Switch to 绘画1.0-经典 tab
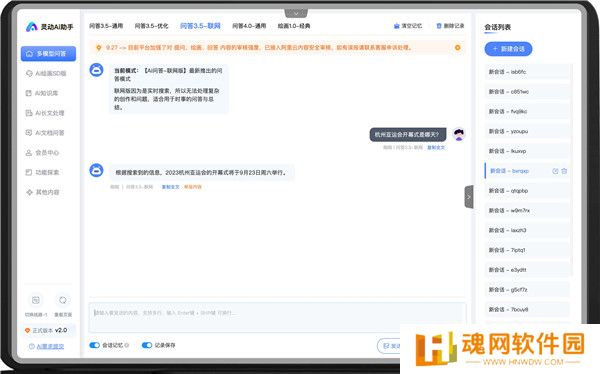 tap(294, 26)
